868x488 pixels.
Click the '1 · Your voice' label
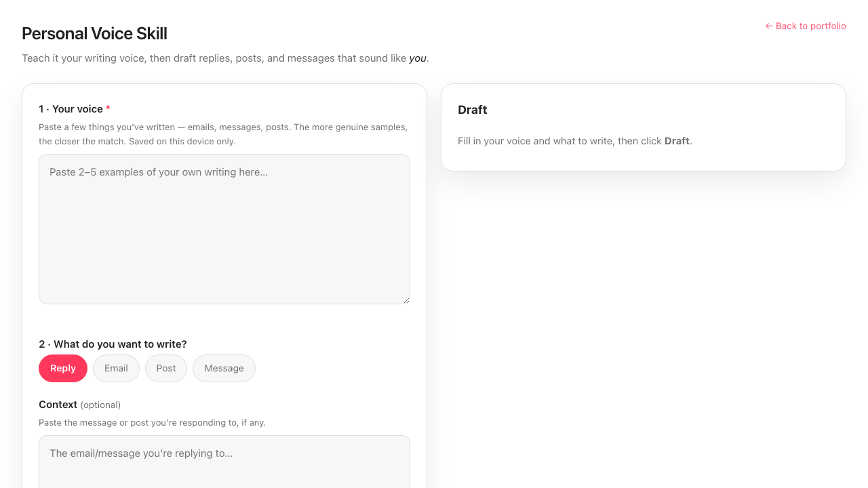pos(75,109)
